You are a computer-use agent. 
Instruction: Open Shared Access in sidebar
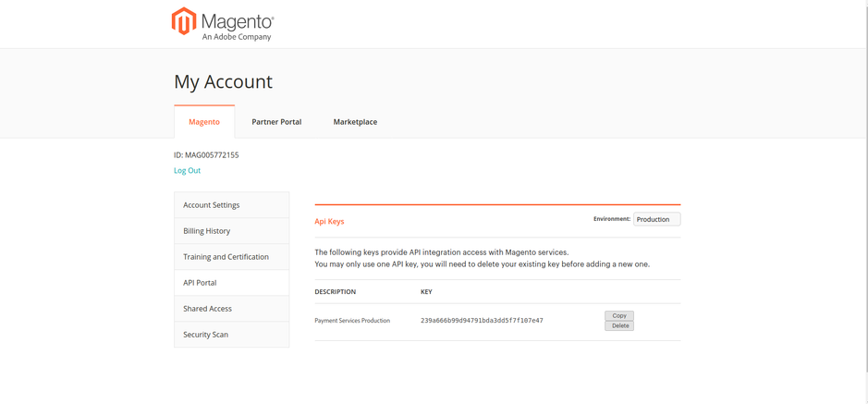[231, 309]
